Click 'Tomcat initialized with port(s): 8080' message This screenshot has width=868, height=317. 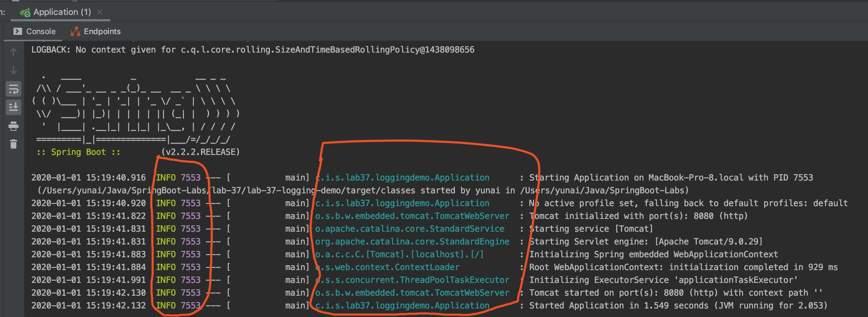click(639, 216)
